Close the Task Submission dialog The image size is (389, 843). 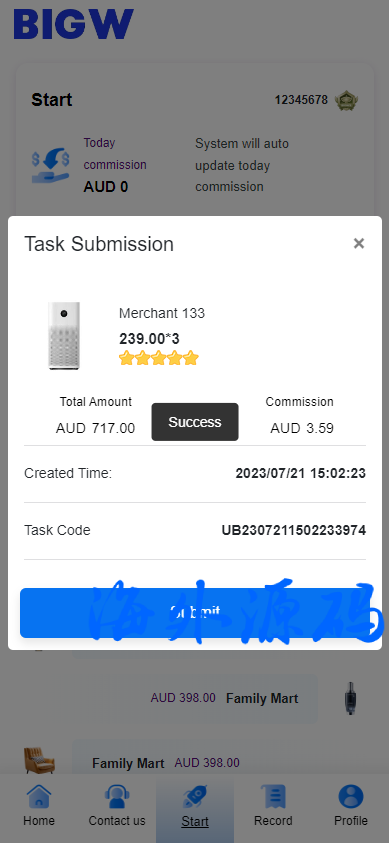point(359,244)
